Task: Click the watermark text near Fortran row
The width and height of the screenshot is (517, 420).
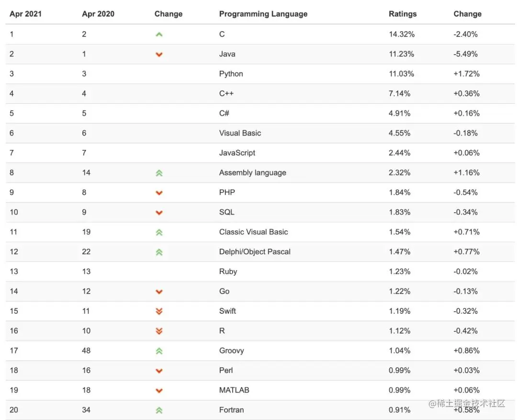Action: click(x=467, y=403)
